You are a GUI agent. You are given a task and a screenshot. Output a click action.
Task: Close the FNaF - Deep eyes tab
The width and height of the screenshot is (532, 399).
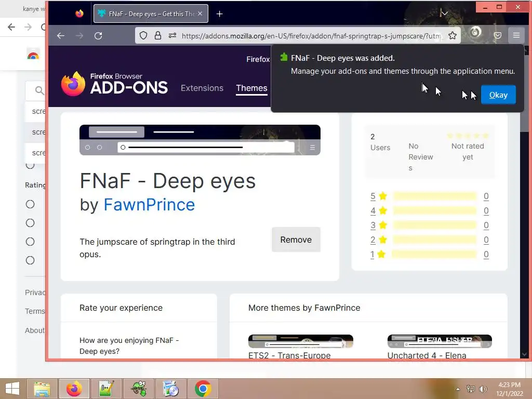coord(200,14)
